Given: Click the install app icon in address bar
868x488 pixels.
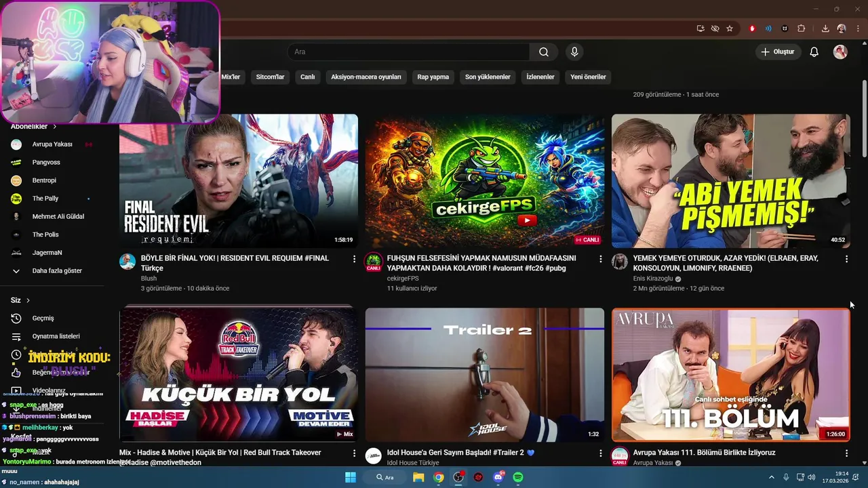Looking at the screenshot, I should click(701, 28).
